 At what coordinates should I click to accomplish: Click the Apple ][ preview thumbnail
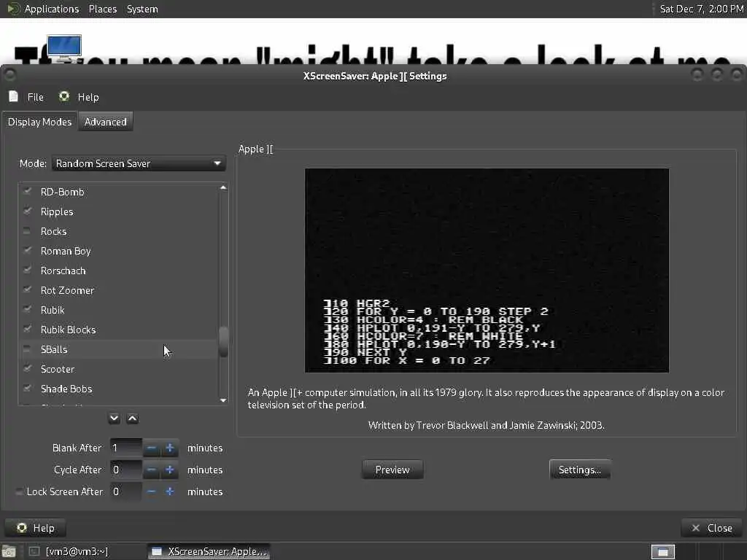(x=487, y=271)
